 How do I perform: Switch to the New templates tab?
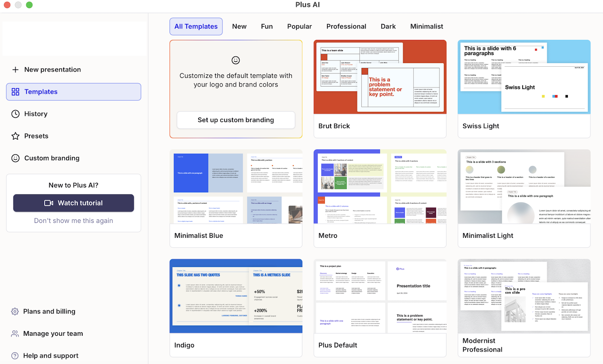[239, 27]
